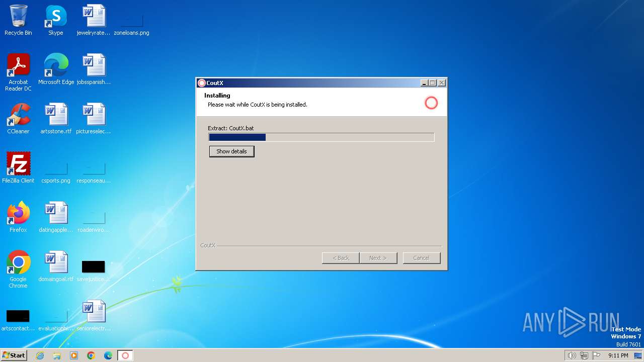Click the Show details button
The width and height of the screenshot is (644, 362).
(231, 151)
